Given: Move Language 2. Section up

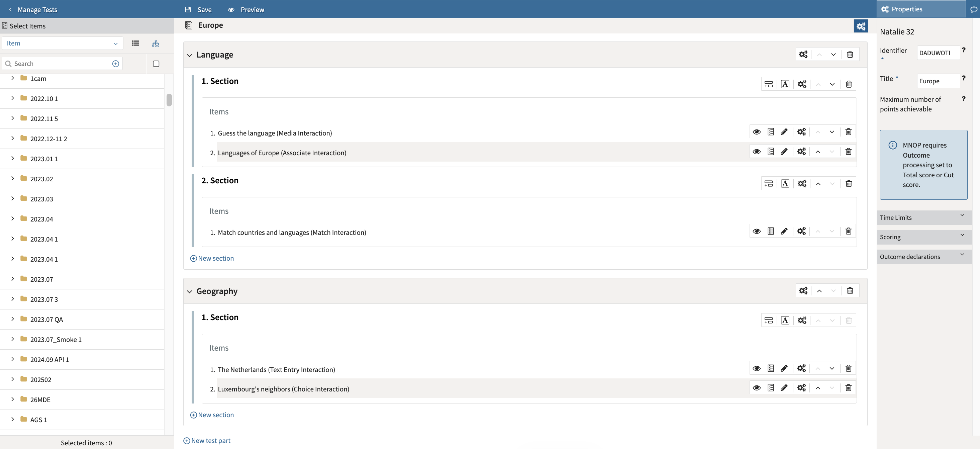Looking at the screenshot, I should tap(818, 183).
